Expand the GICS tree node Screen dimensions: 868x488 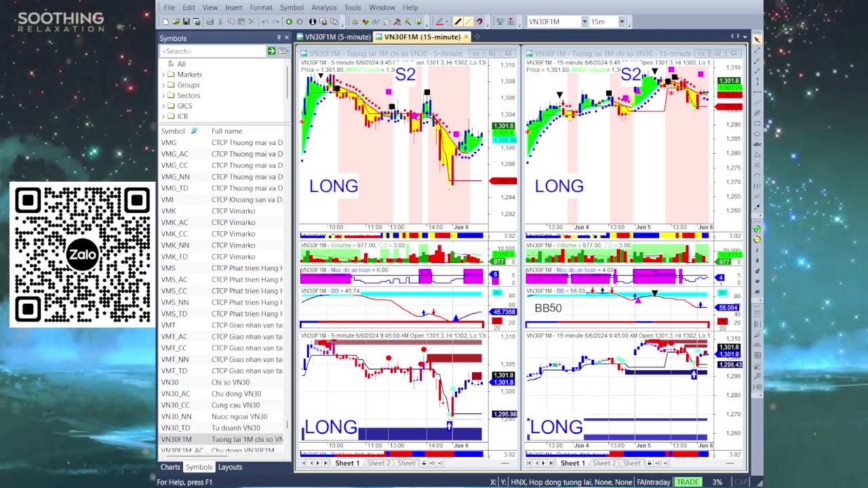coord(163,106)
